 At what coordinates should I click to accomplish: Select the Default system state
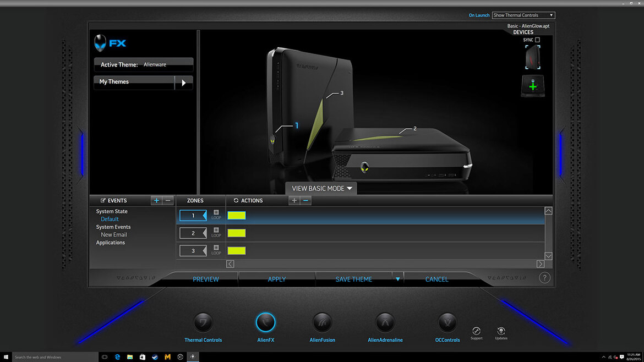(110, 219)
